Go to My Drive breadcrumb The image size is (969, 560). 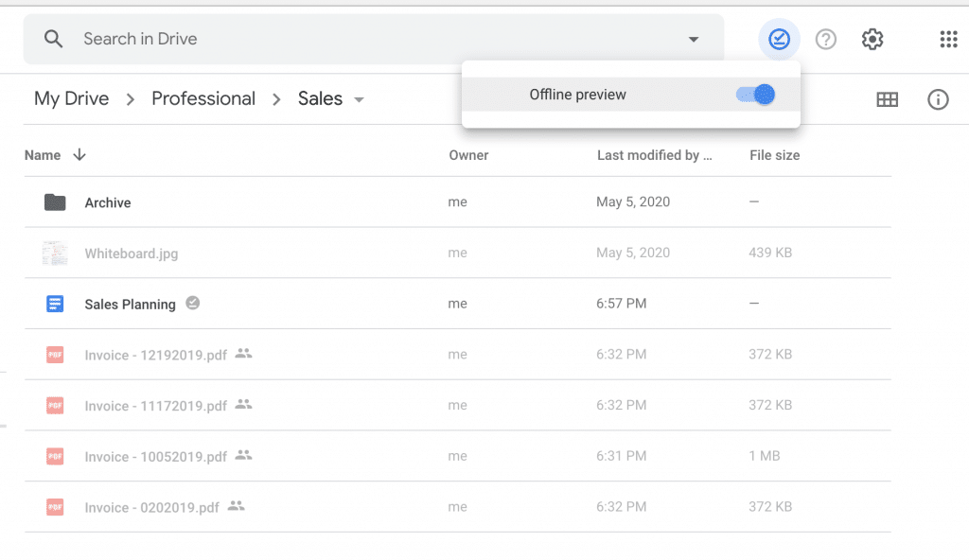pos(71,99)
